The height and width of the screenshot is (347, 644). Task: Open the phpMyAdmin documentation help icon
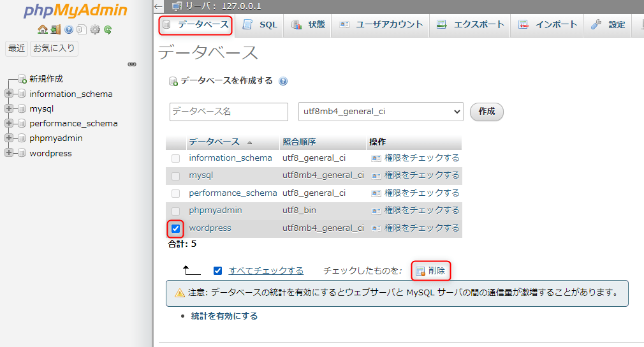tap(69, 29)
